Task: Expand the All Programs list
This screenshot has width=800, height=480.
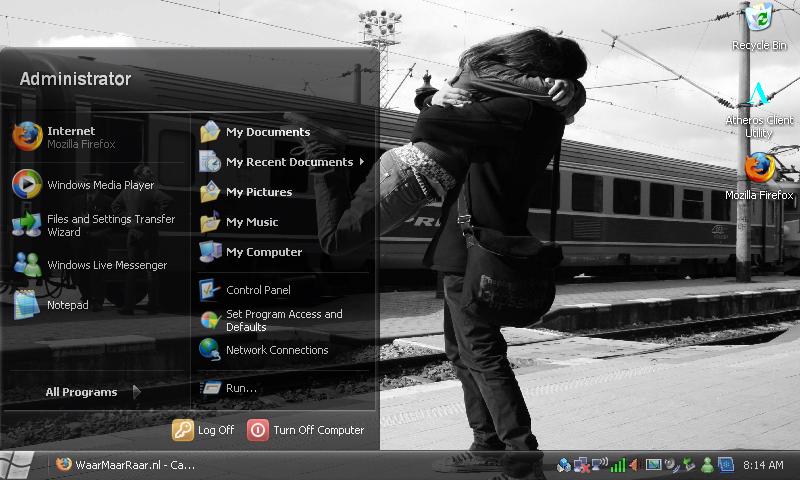Action: pos(90,392)
